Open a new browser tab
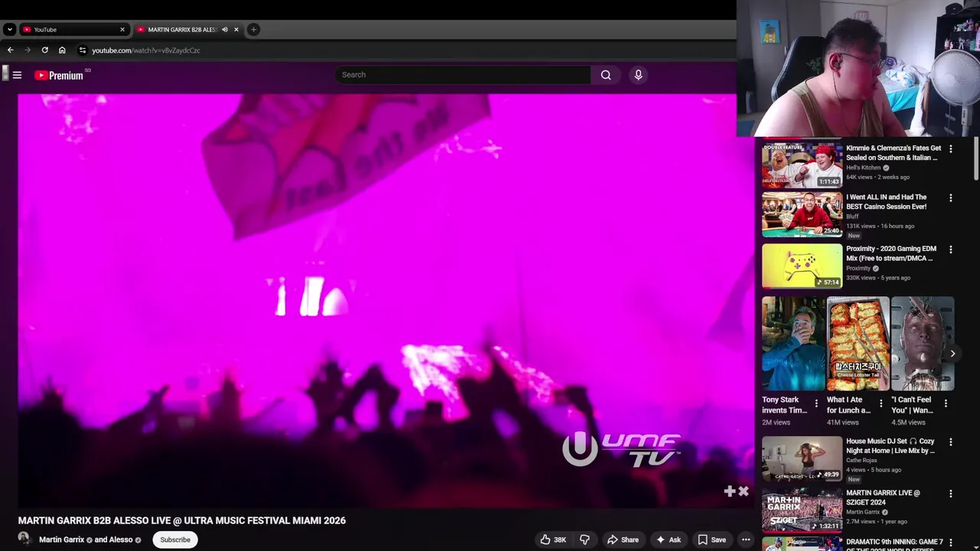This screenshot has width=980, height=551. 253,30
